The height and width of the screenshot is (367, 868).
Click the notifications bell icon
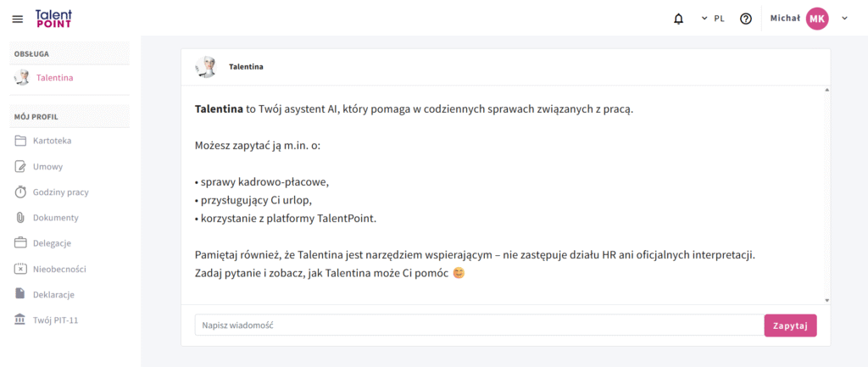(x=678, y=19)
